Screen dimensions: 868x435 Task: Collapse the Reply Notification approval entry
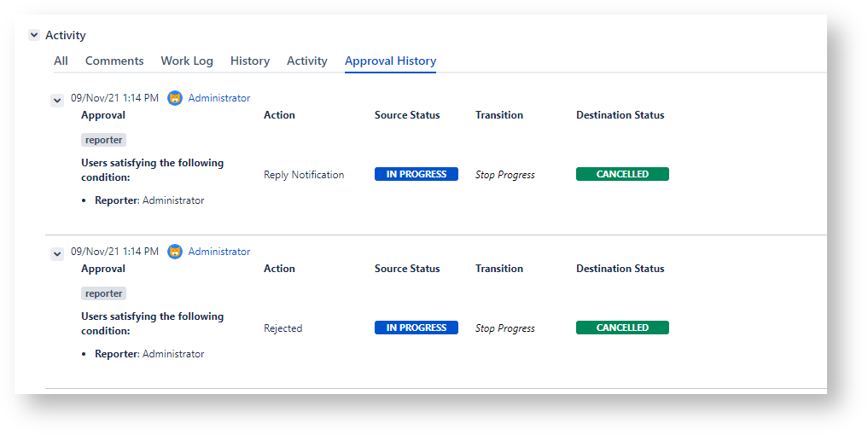tap(57, 100)
